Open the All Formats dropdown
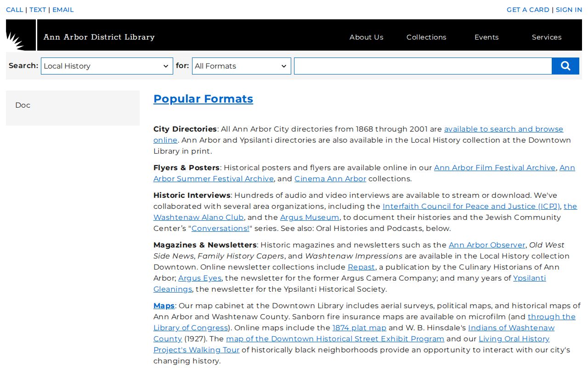This screenshot has height=368, width=588. click(242, 66)
